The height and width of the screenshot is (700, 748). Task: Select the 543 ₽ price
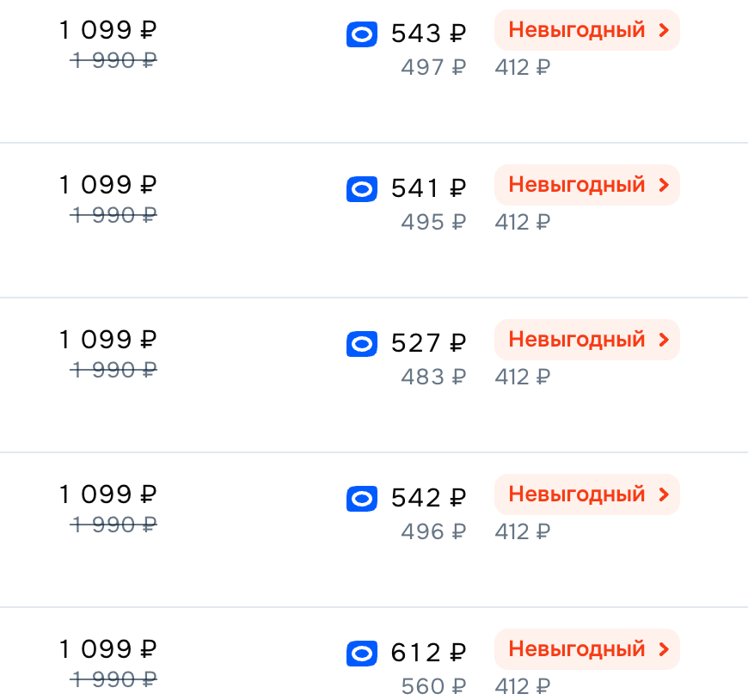click(x=428, y=34)
